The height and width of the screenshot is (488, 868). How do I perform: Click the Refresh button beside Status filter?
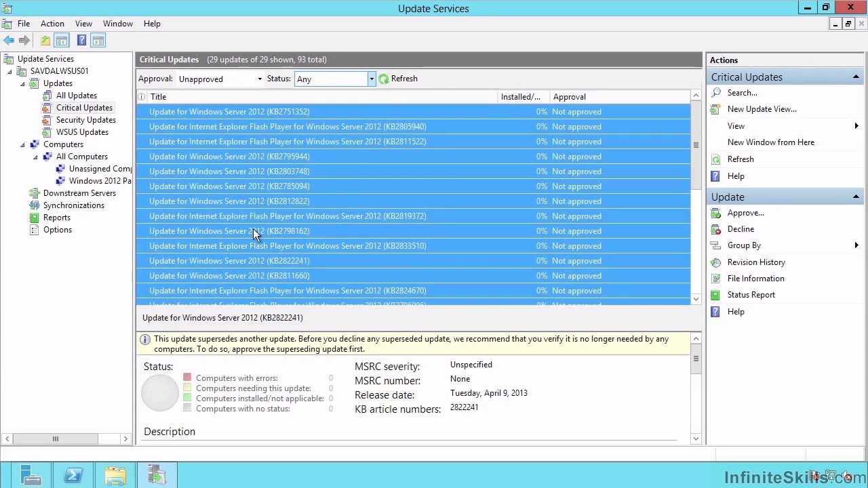tap(398, 79)
